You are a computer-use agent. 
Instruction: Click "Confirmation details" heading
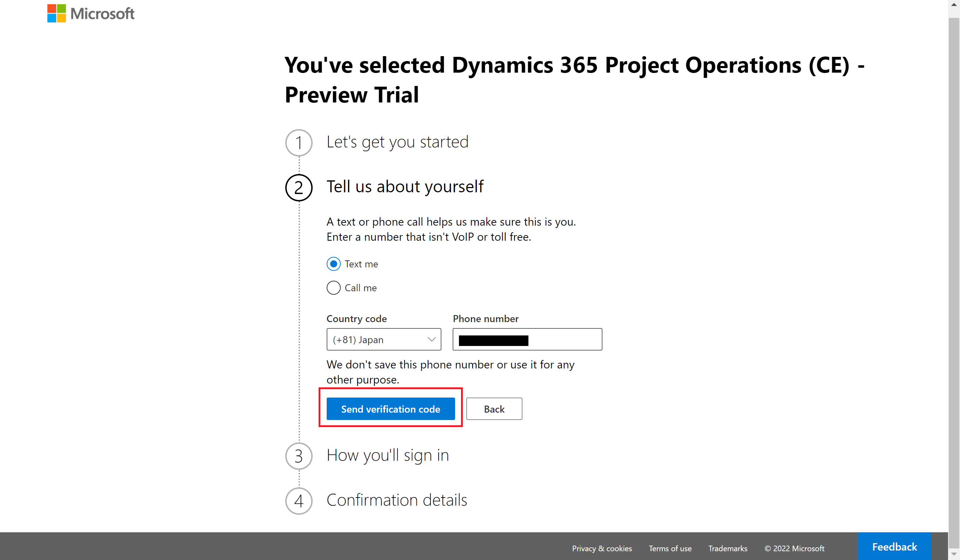pos(396,500)
